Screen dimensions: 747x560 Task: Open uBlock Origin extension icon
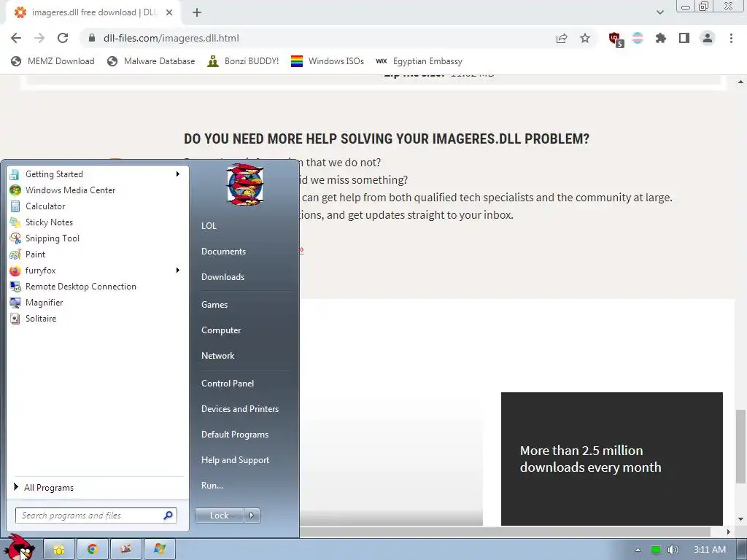click(x=616, y=39)
